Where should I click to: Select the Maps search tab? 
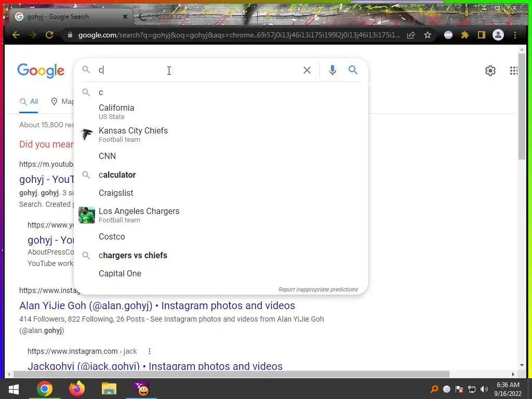point(62,101)
